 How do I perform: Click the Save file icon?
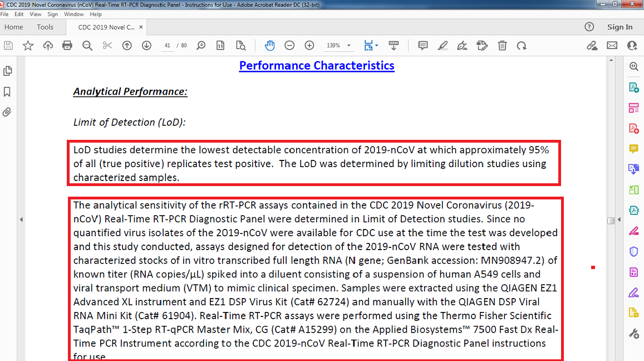[x=8, y=46]
